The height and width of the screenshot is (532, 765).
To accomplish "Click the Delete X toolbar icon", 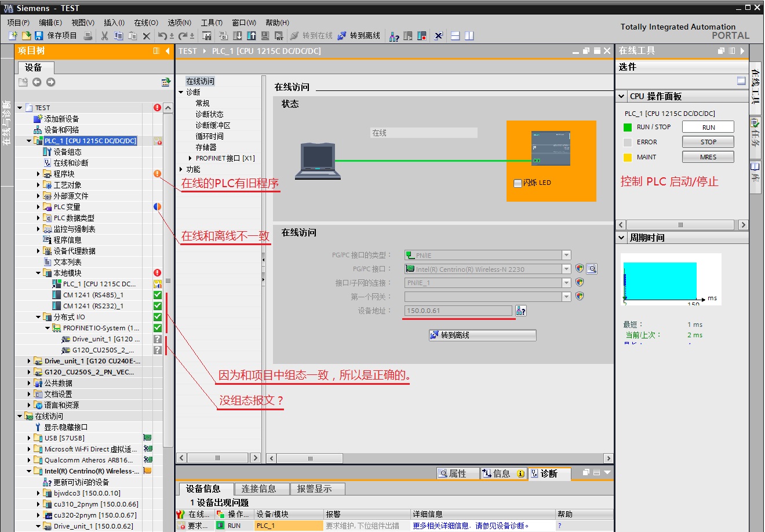I will coord(147,36).
